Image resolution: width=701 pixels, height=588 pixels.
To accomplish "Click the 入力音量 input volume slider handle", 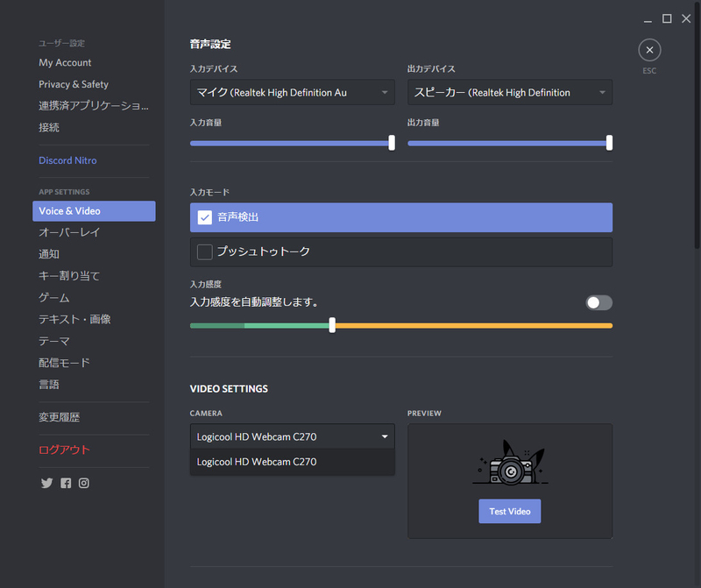I will coord(392,143).
